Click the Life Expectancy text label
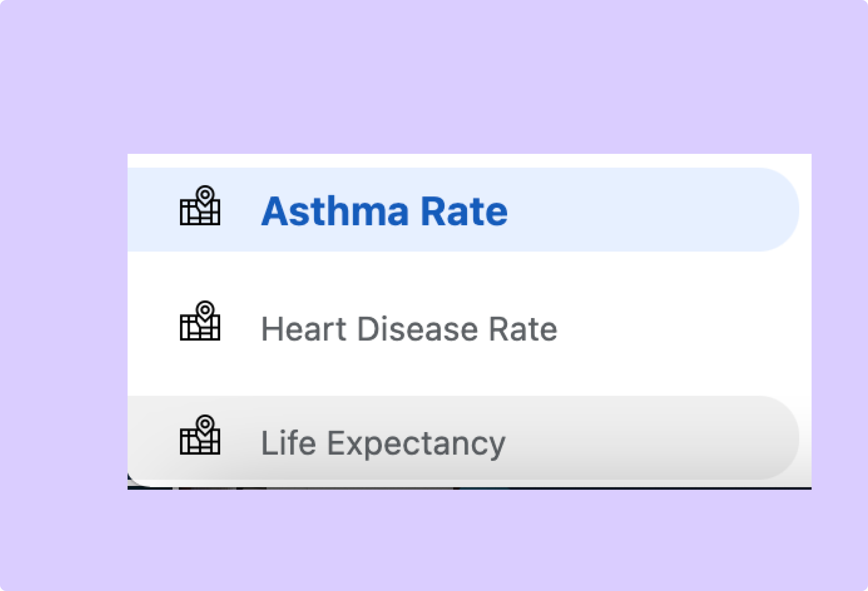 point(383,443)
